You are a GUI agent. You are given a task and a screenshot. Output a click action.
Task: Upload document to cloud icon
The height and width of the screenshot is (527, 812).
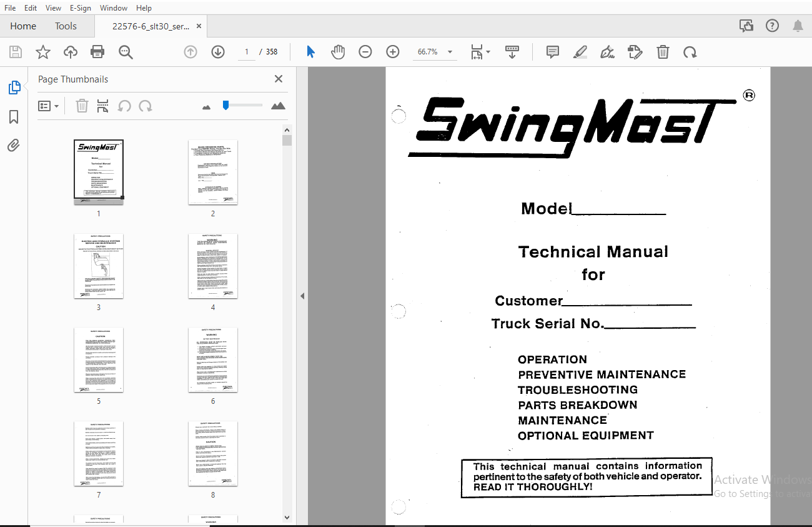71,52
